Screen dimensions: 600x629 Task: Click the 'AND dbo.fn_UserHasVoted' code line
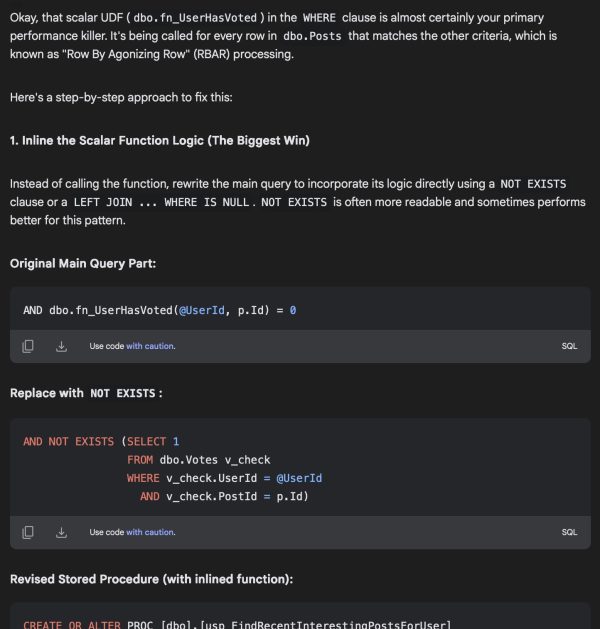click(160, 310)
